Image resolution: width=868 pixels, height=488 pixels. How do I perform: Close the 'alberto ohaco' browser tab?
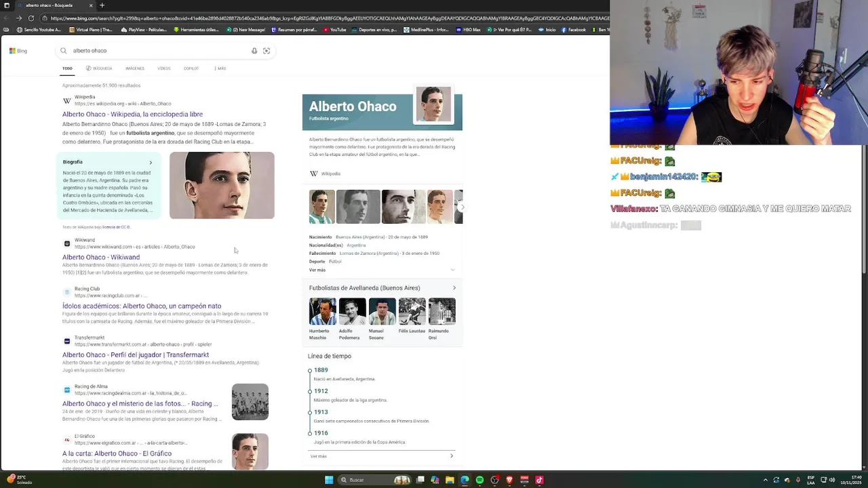[x=90, y=5]
